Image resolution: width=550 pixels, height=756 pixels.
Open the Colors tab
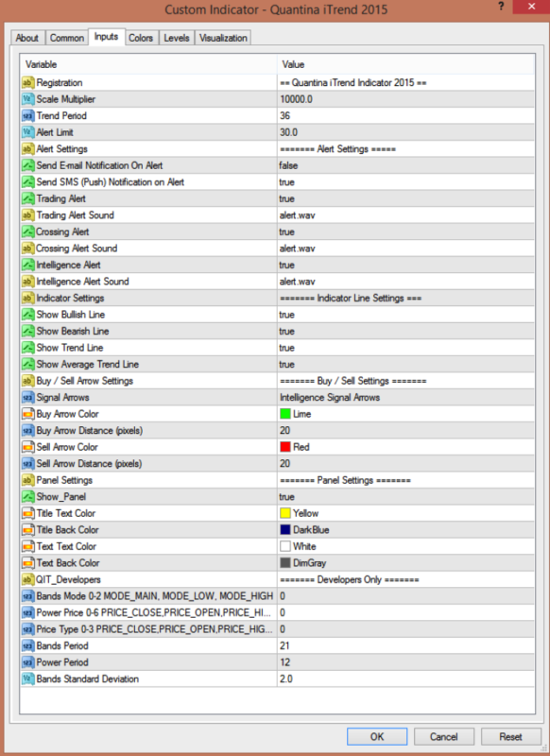(141, 38)
